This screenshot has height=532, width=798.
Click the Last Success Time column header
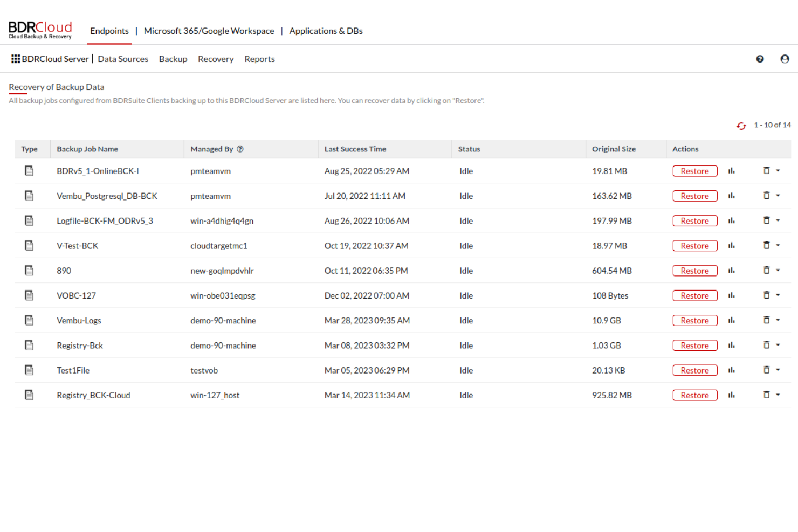coord(355,149)
